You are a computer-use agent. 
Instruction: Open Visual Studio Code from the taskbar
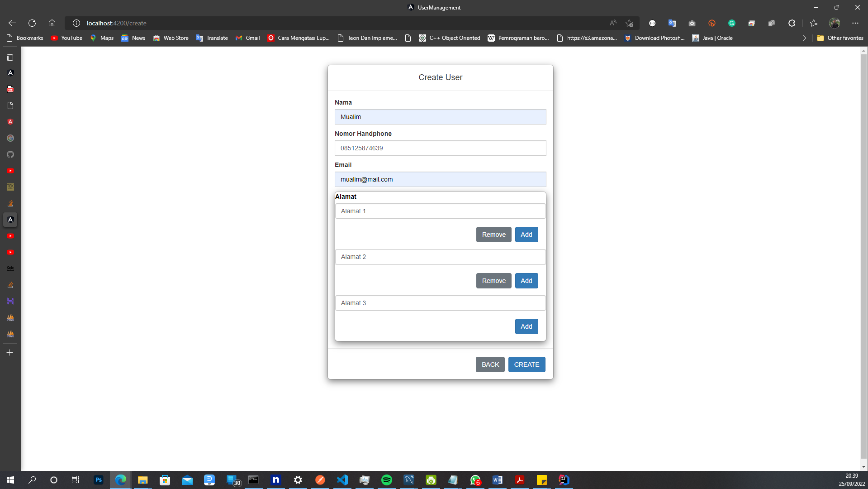[x=342, y=479]
